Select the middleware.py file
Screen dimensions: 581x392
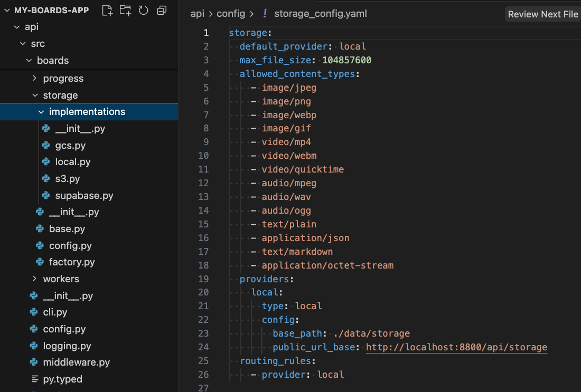pyautogui.click(x=77, y=362)
